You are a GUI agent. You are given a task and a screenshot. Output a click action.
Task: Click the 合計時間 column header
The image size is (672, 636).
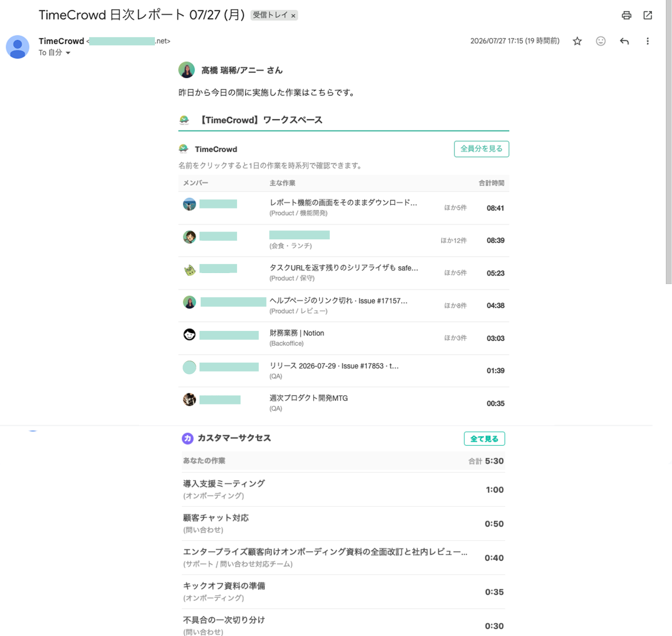491,183
